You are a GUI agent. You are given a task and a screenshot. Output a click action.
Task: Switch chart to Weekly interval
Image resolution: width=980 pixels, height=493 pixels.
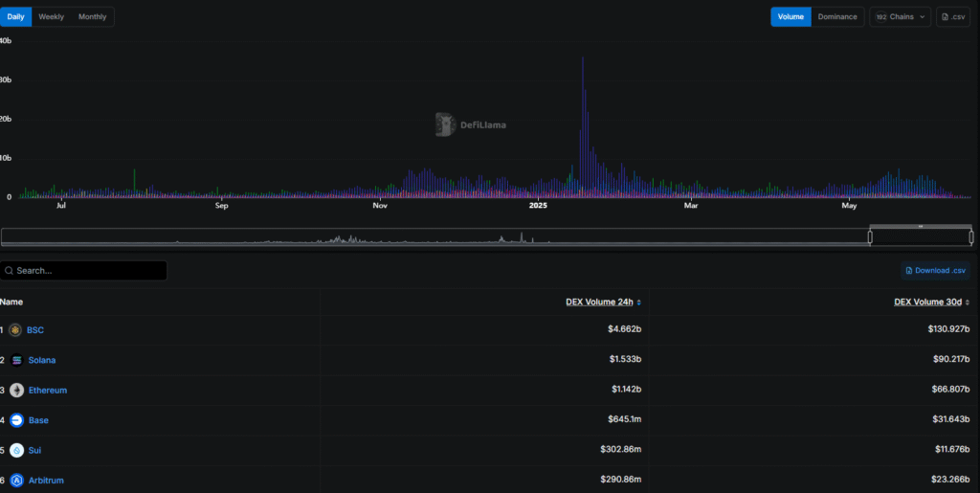[52, 17]
